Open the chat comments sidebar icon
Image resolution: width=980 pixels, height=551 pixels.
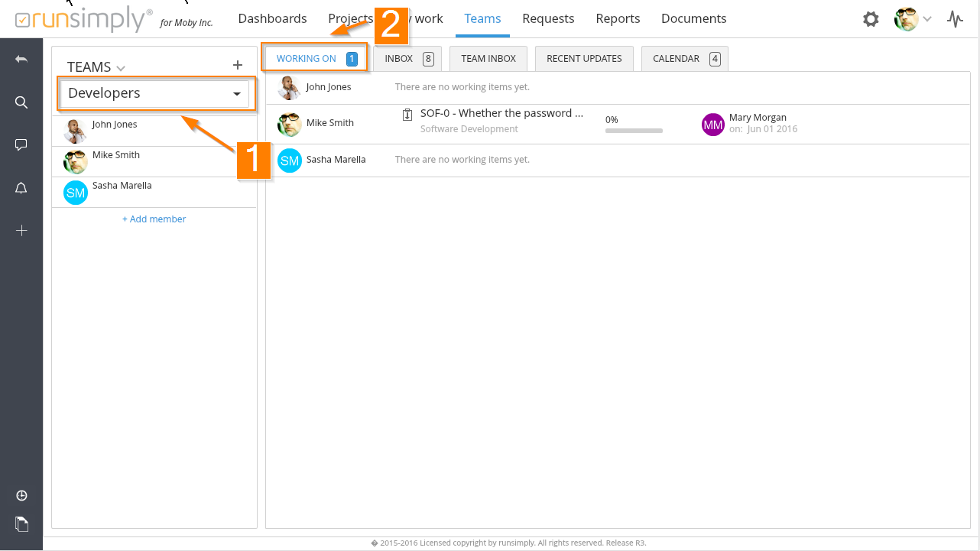point(21,145)
